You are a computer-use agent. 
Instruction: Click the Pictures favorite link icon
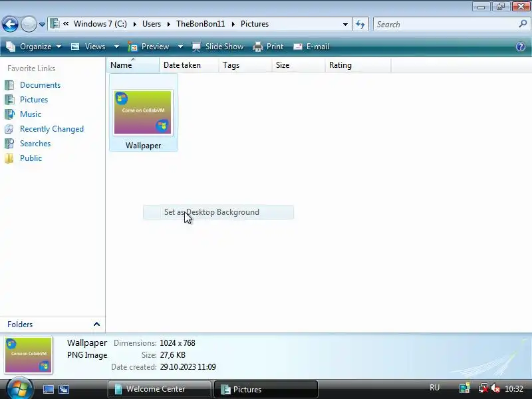point(9,100)
